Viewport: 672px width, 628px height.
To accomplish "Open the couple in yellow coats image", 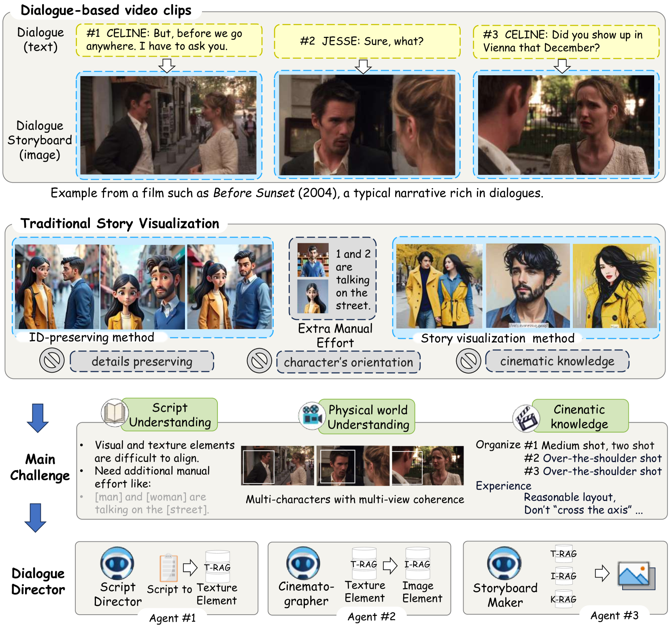I will [x=440, y=286].
